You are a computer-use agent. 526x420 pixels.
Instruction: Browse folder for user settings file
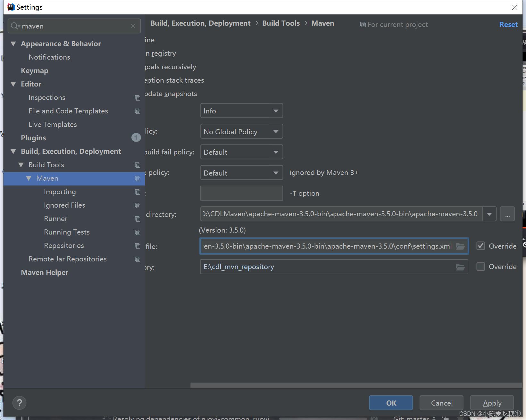[460, 246]
